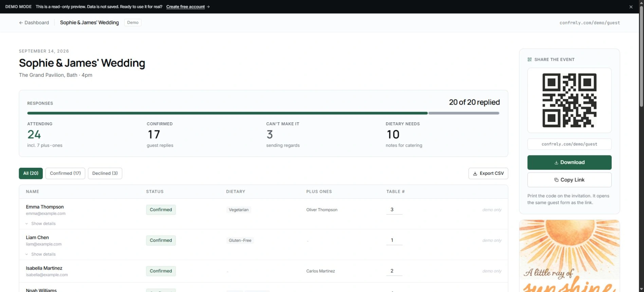
Task: Click the sunshine card thumbnail
Action: (x=569, y=256)
